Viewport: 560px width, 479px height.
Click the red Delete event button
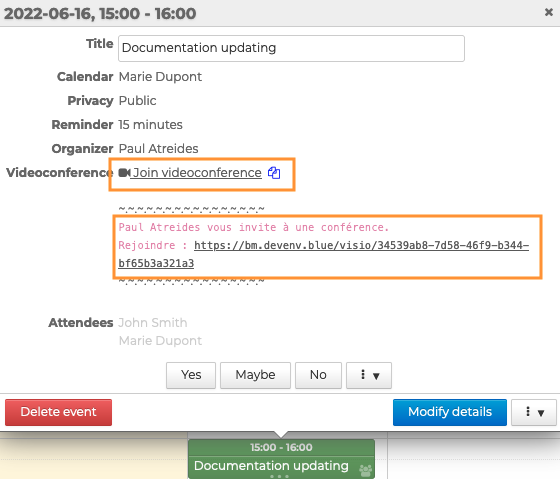[58, 413]
